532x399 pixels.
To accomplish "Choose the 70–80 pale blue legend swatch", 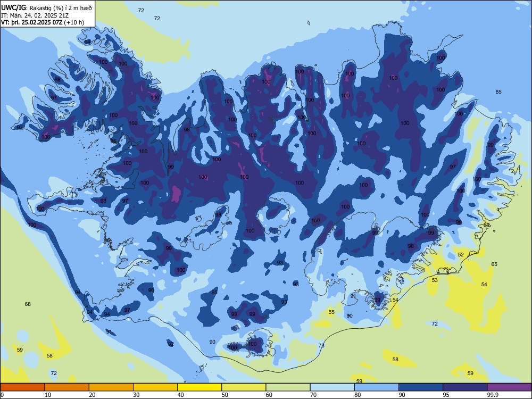I will 332,387.
